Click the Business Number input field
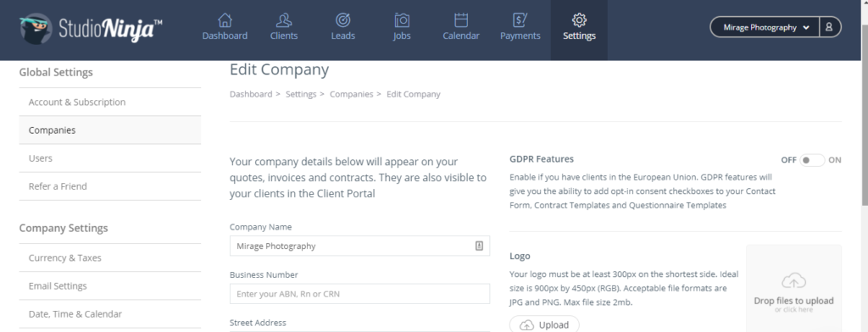The width and height of the screenshot is (868, 332). [359, 294]
